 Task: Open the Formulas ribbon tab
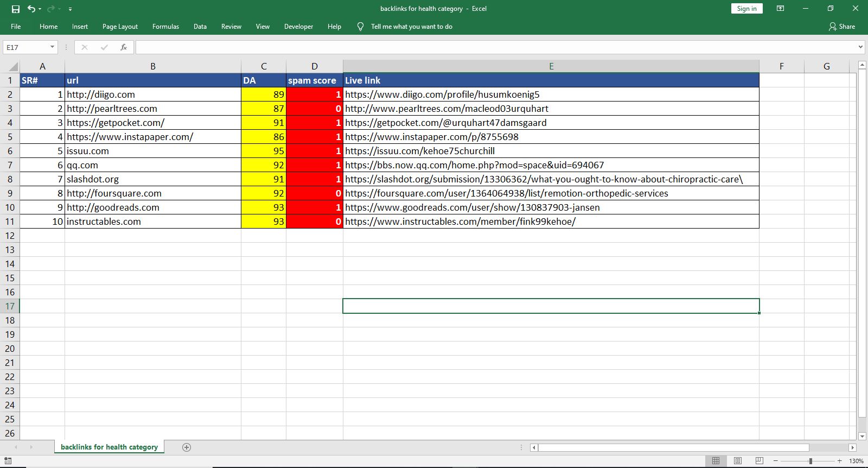(165, 27)
